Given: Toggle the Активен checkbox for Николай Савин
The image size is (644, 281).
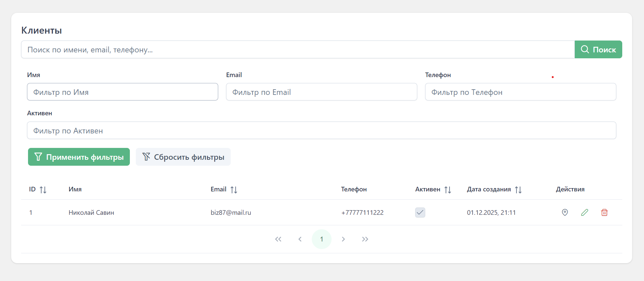Looking at the screenshot, I should (x=420, y=212).
